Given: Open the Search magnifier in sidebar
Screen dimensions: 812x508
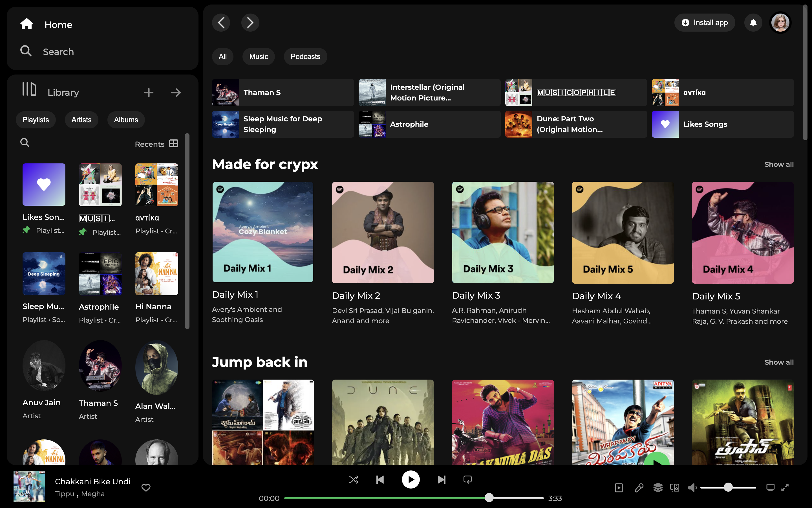Looking at the screenshot, I should [26, 51].
